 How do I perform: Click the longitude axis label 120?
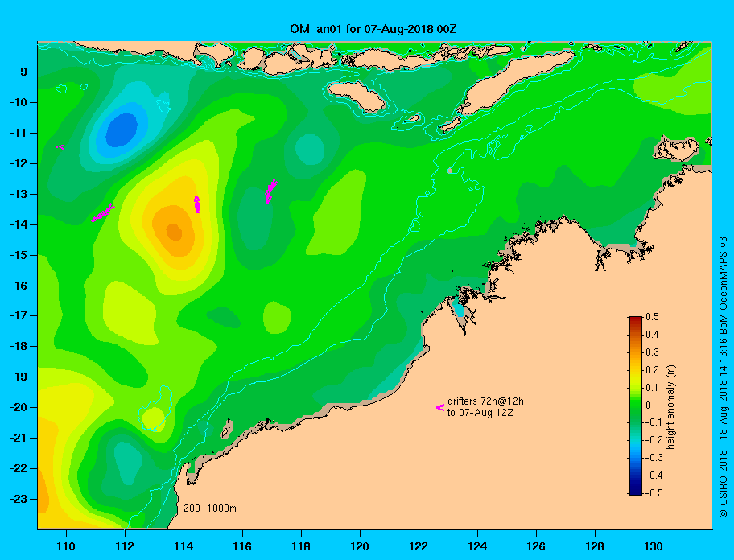coord(360,546)
